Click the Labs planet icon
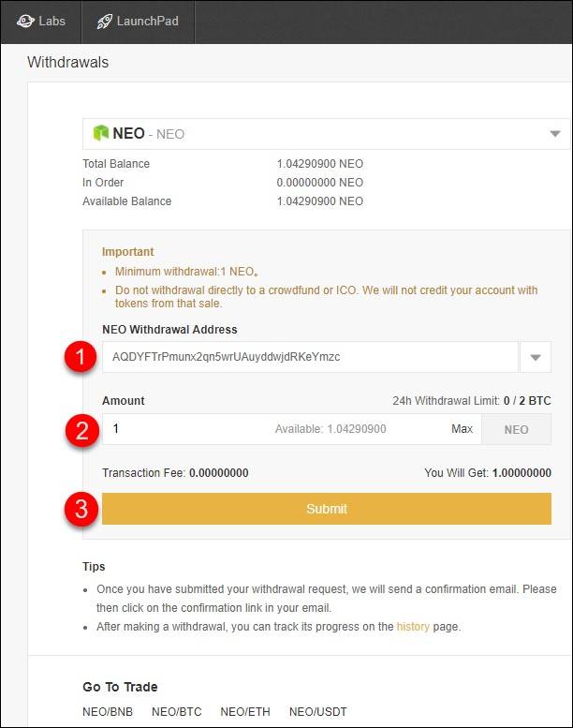The height and width of the screenshot is (728, 573). coord(23,21)
